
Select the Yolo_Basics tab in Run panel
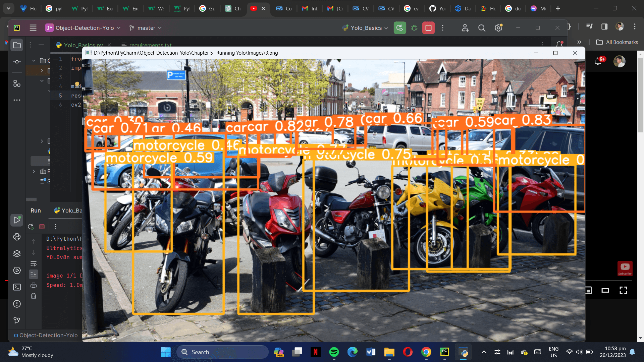(x=68, y=210)
